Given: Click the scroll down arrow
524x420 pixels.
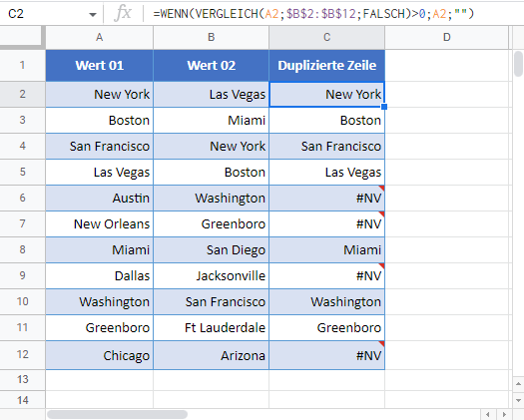Looking at the screenshot, I should click(518, 400).
